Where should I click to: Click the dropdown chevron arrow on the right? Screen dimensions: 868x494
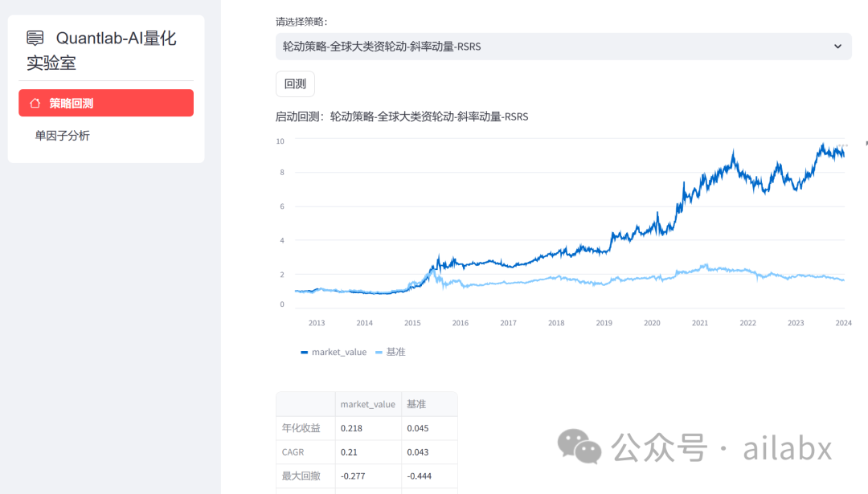[838, 47]
